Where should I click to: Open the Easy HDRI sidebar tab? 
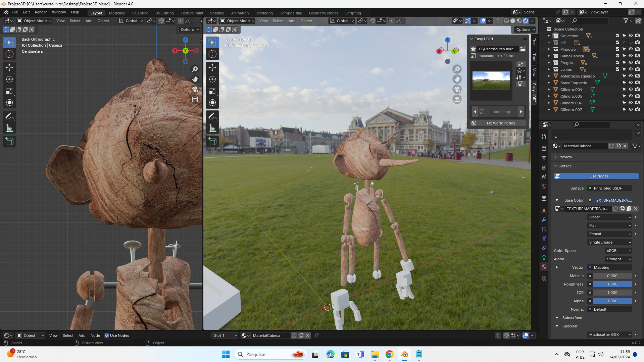click(534, 93)
